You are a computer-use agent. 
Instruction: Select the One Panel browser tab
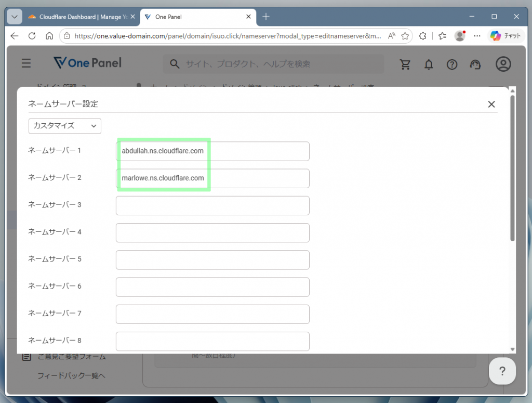[x=198, y=17]
